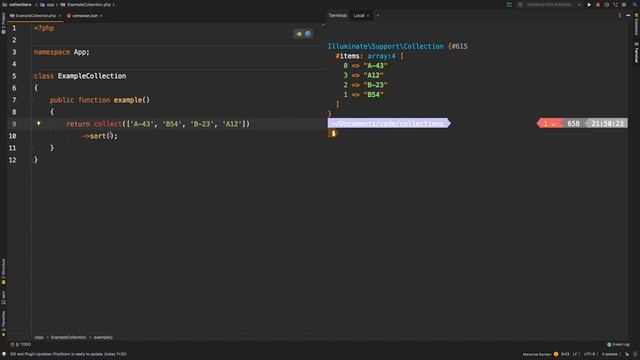Screen dimensions: 640x360
Task: Click the green build icon left of run configuration
Action: (509, 4)
